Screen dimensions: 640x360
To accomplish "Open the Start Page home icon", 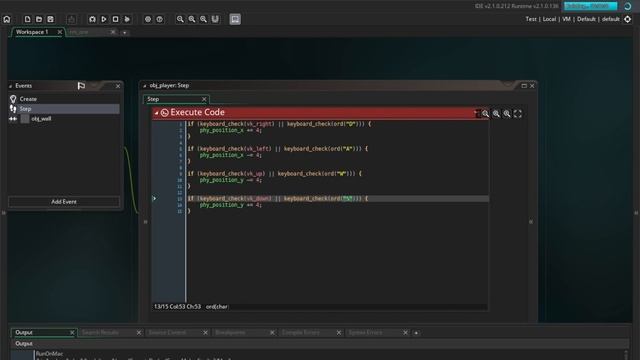I will (x=7, y=19).
